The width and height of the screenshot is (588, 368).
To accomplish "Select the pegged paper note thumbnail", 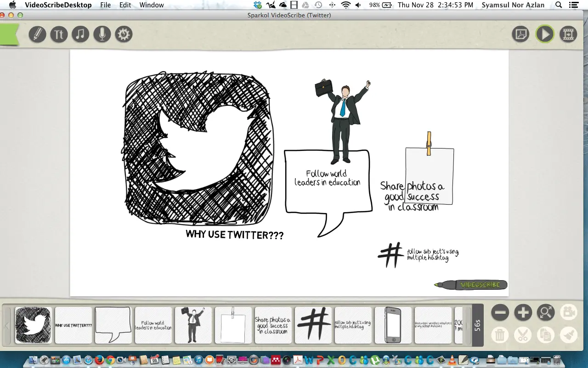I will [233, 325].
